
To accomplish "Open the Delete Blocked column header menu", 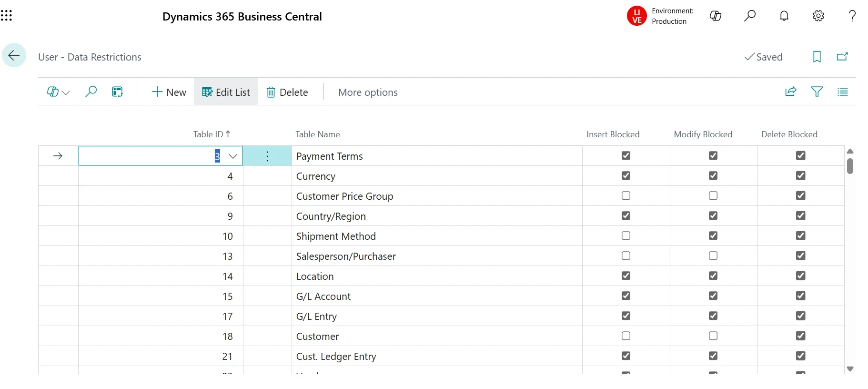I will click(x=789, y=134).
